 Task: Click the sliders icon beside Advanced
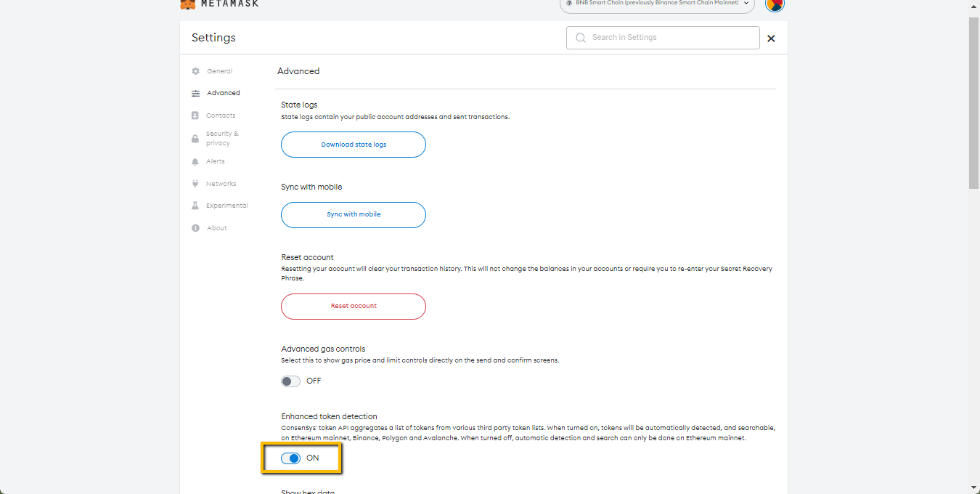coord(195,93)
